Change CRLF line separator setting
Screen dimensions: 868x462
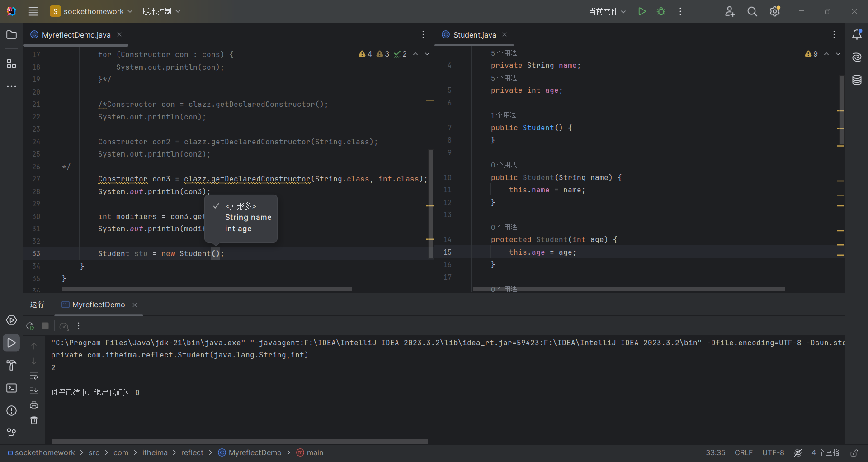[743, 453]
